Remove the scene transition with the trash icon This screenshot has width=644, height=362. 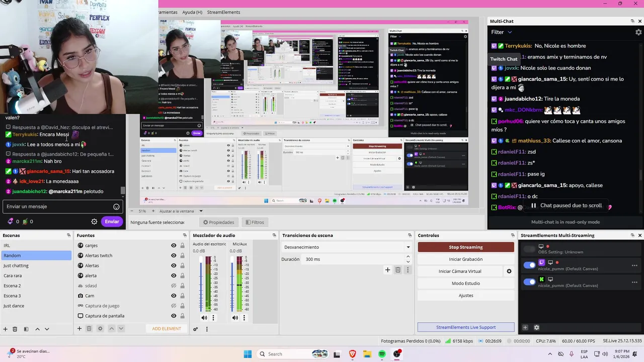398,270
